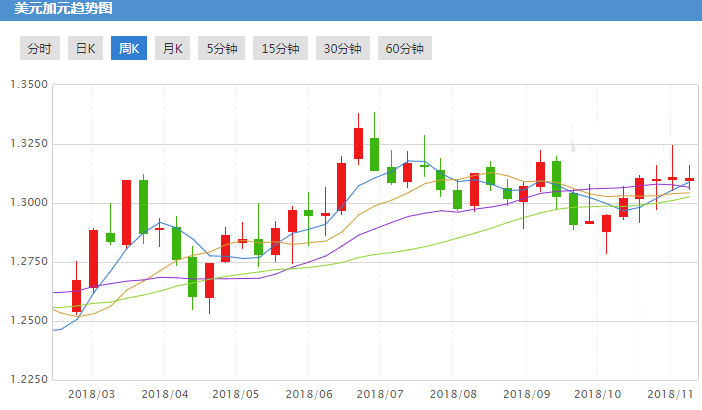Select the 60分钟 interval tab
Screen dimensions: 702x410
[404, 48]
